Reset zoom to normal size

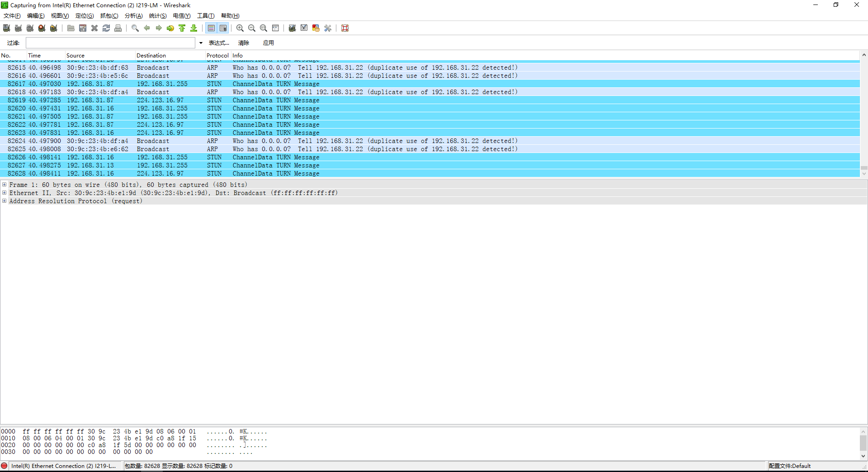point(264,28)
